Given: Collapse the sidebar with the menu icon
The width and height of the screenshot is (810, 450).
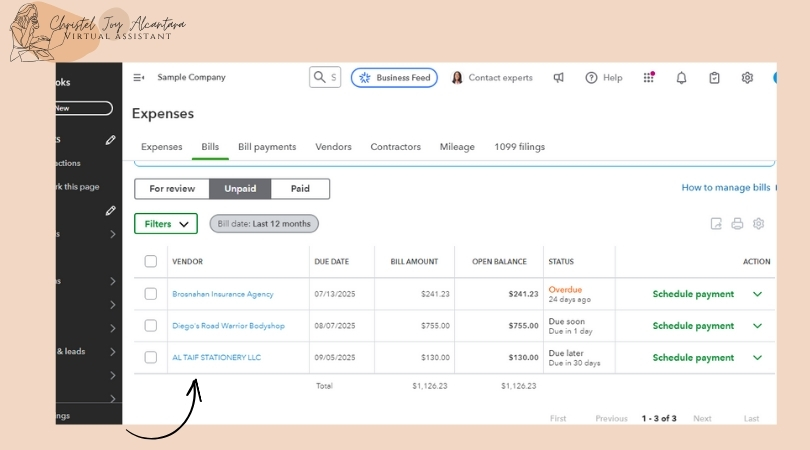Looking at the screenshot, I should (x=139, y=78).
